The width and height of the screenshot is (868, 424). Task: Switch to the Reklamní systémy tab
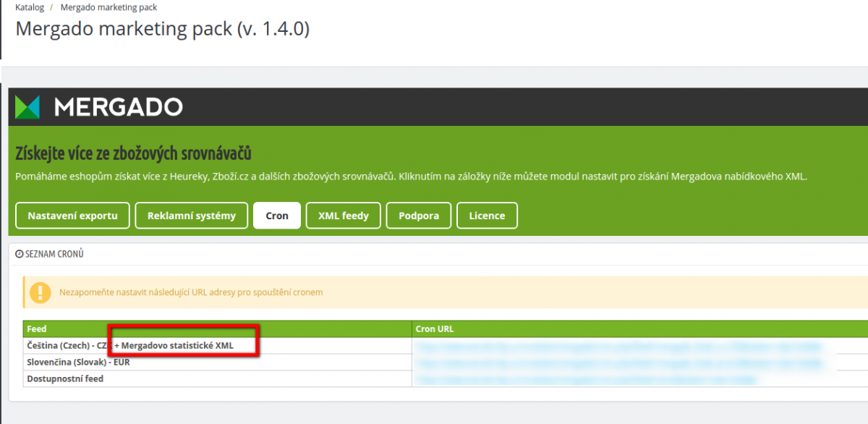(192, 216)
